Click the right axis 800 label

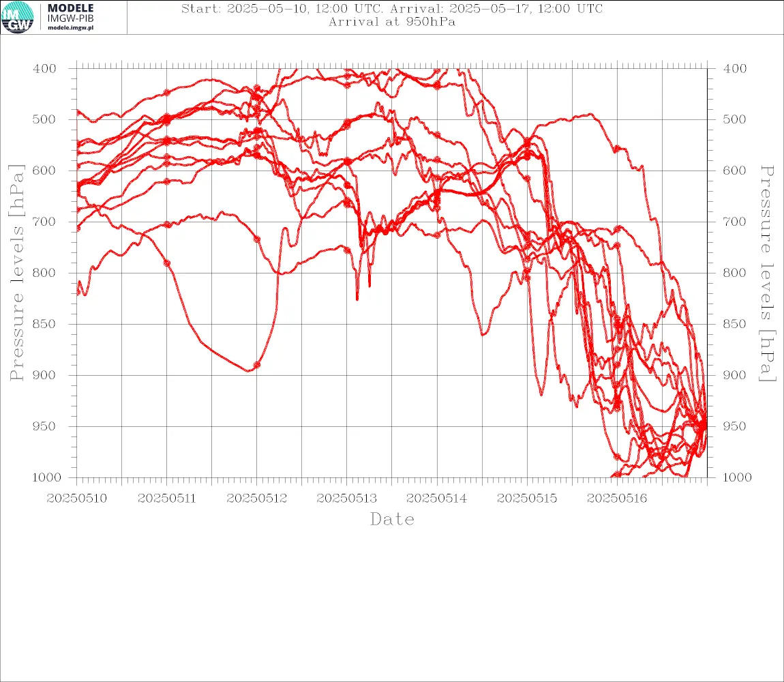(x=734, y=273)
